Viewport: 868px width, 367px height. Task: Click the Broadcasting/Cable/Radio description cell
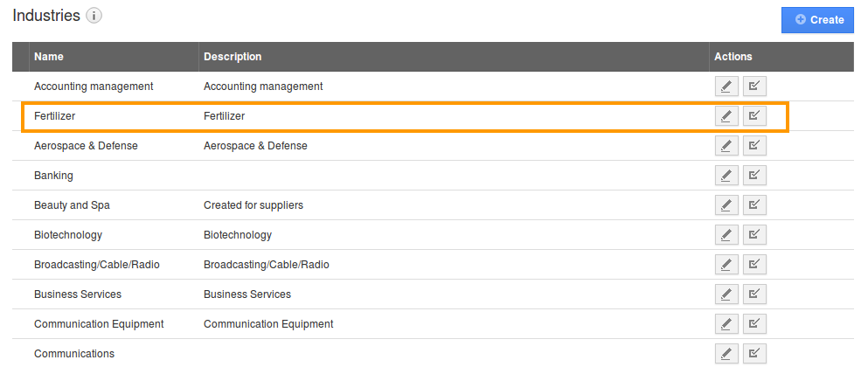pyautogui.click(x=267, y=265)
